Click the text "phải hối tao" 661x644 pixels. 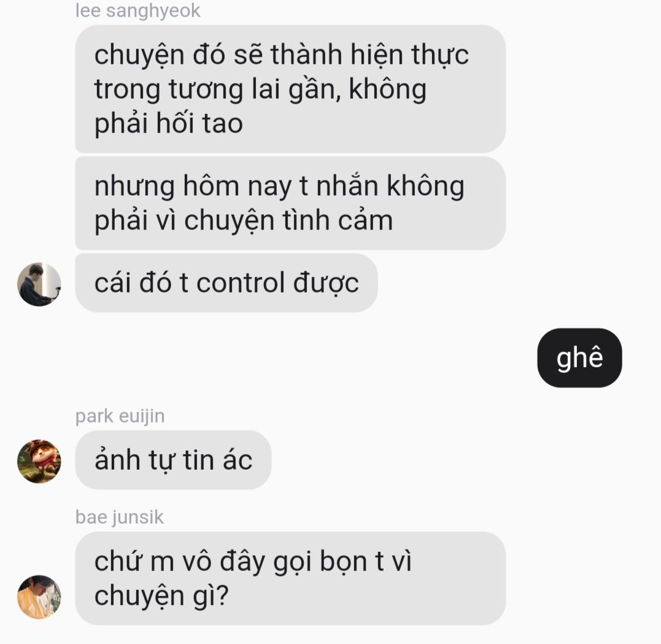(168, 123)
